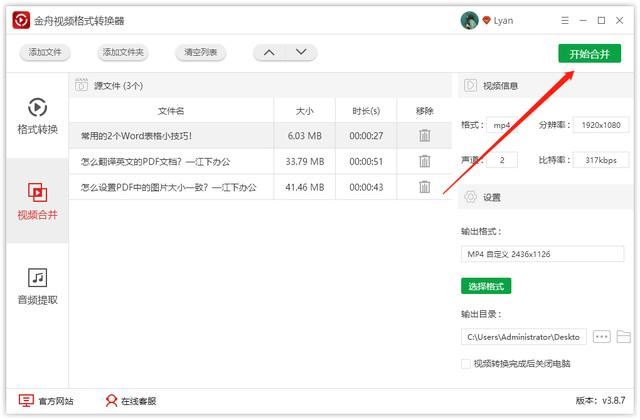Click the 设置 gear icon
Viewport: 640px width, 420px height.
[x=470, y=197]
